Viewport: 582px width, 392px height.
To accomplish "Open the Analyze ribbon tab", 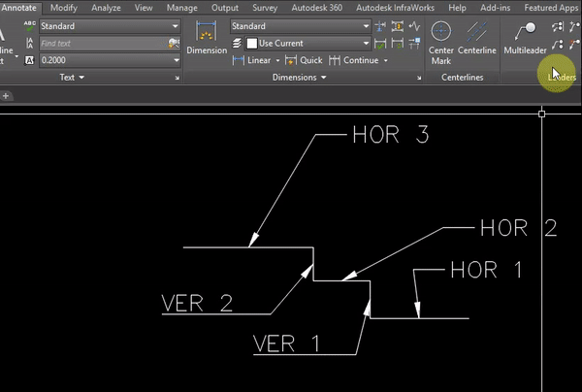I will click(106, 8).
